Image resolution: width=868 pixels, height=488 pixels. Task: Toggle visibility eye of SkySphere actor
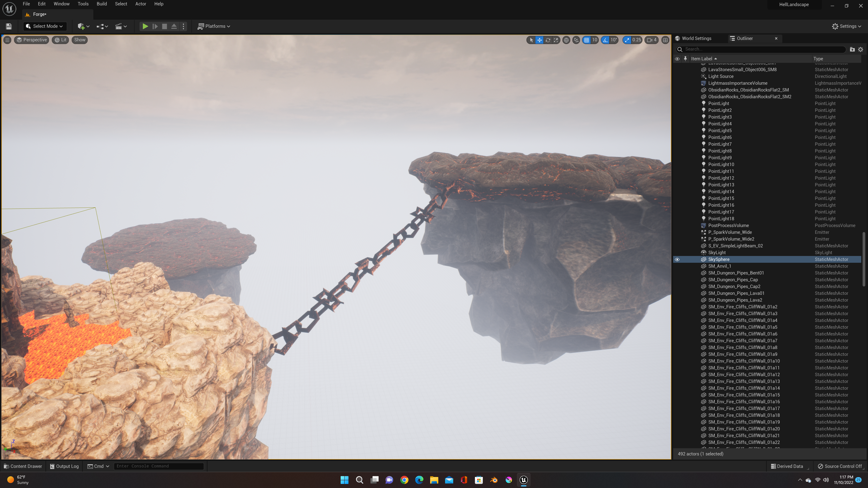coord(677,259)
